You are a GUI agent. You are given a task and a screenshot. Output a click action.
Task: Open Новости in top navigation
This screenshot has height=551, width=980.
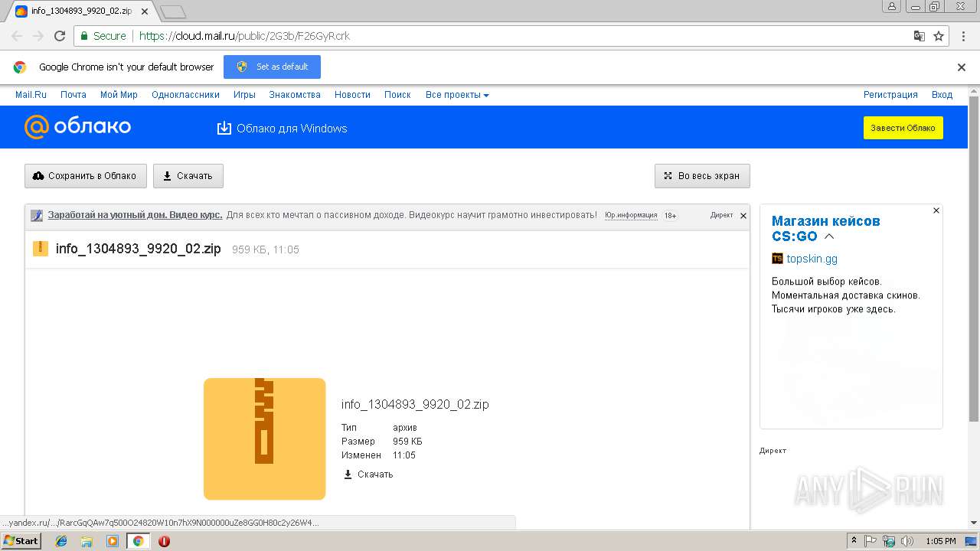[352, 95]
